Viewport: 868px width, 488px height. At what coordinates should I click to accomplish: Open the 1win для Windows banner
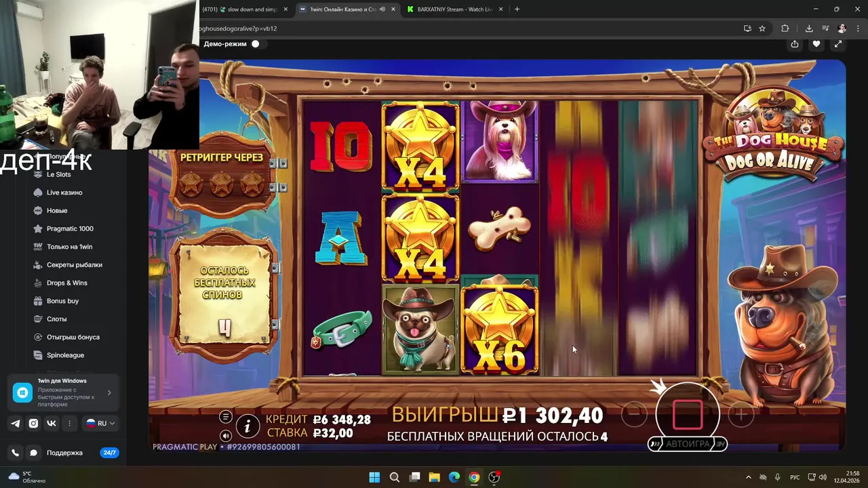63,392
